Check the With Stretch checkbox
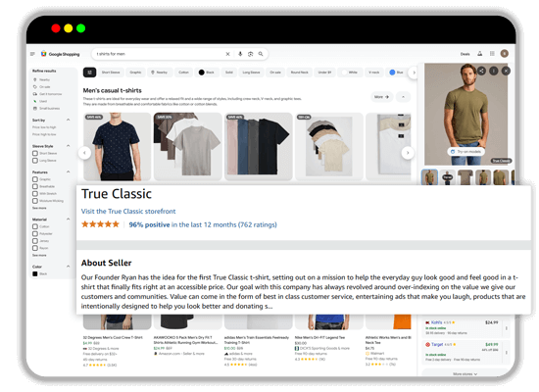This screenshot has width=539, height=392. 35,194
